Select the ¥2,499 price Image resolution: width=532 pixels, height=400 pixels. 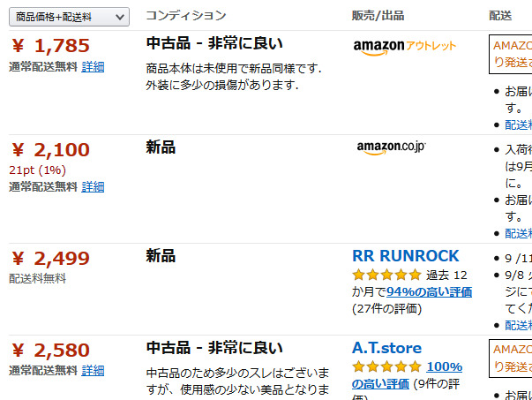click(50, 258)
